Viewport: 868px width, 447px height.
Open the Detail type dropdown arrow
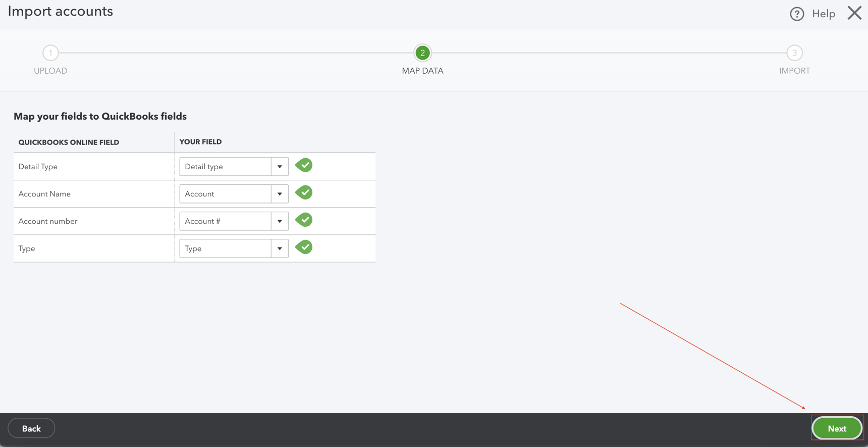click(x=280, y=167)
